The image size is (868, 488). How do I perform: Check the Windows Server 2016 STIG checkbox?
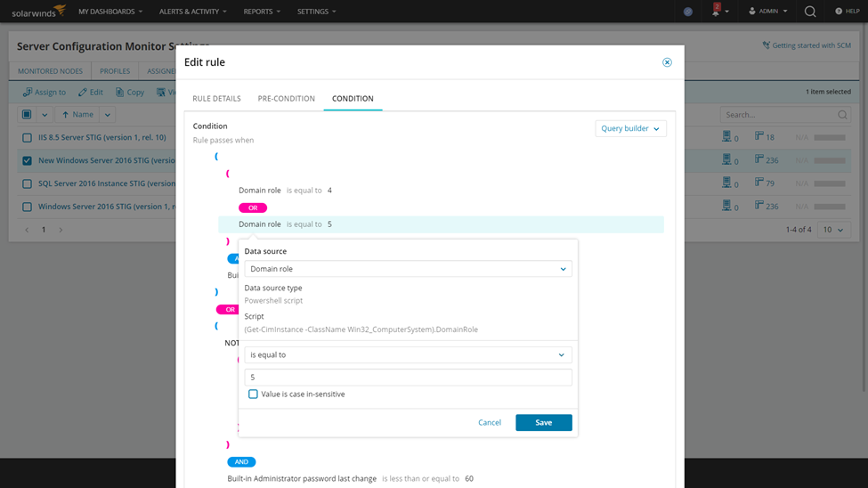coord(27,207)
